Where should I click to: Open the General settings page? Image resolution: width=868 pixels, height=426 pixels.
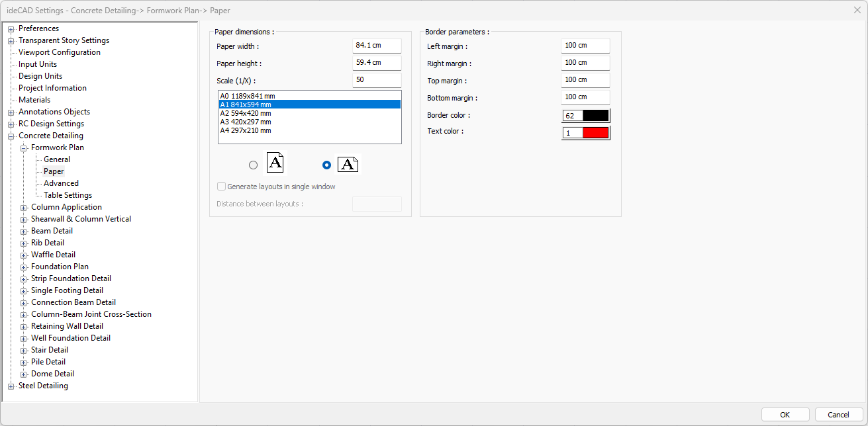[x=57, y=159]
